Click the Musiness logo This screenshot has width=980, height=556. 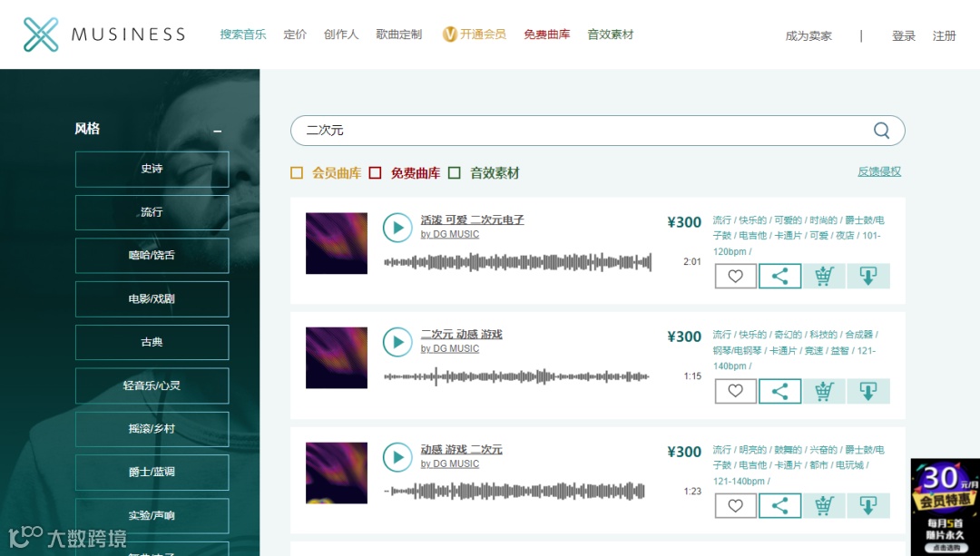[x=103, y=34]
